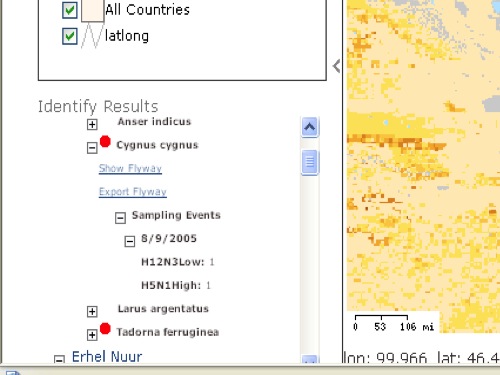
Task: Open the Show Flyway link
Action: 130,169
